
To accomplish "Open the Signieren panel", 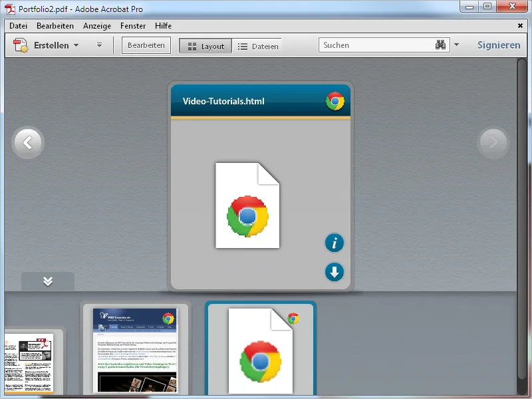I will point(499,45).
